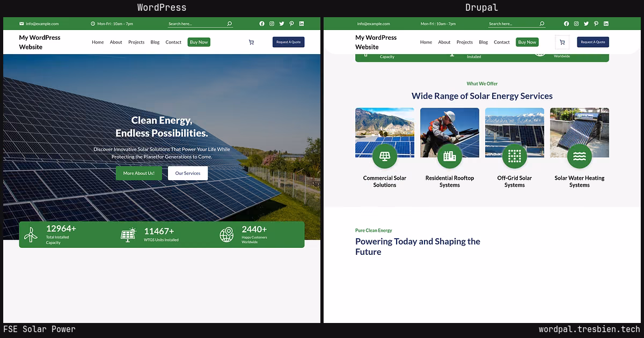644x338 pixels.
Task: Open the shopping cart in WordPress header
Action: pos(251,42)
